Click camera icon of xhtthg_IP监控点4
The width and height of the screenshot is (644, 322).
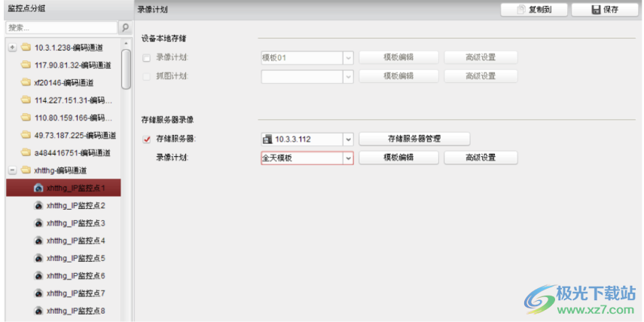tap(38, 240)
